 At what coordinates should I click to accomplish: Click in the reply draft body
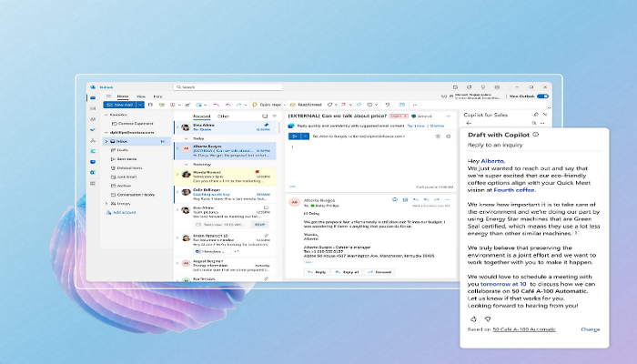click(369, 165)
